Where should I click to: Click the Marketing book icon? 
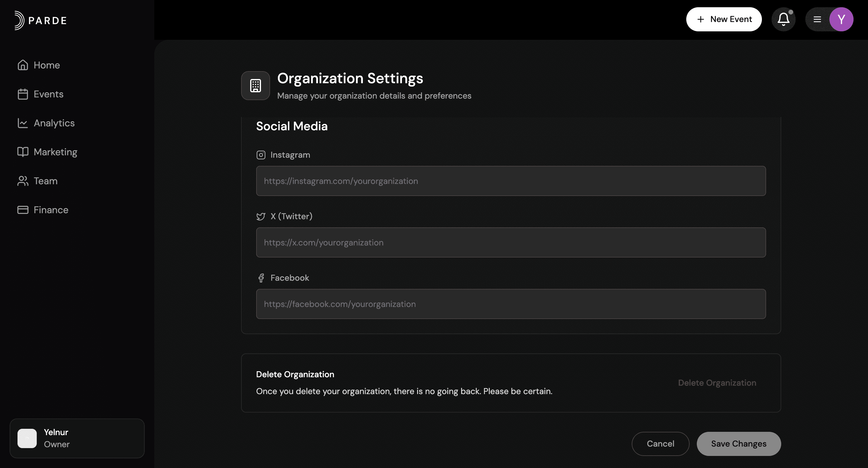click(23, 152)
